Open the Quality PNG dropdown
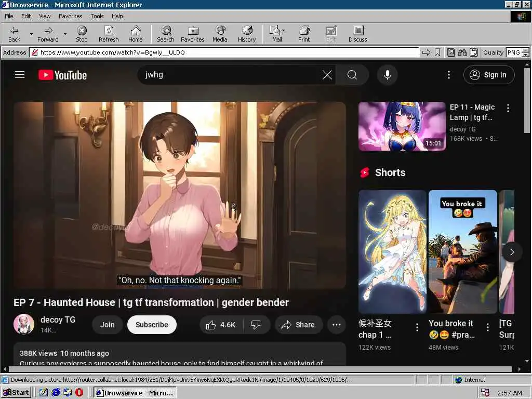Image resolution: width=532 pixels, height=399 pixels. 525,52
